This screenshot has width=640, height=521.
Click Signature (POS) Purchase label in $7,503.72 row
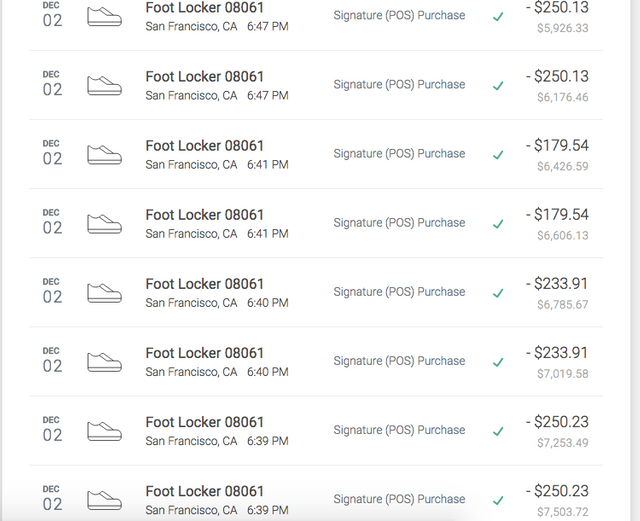(x=399, y=499)
